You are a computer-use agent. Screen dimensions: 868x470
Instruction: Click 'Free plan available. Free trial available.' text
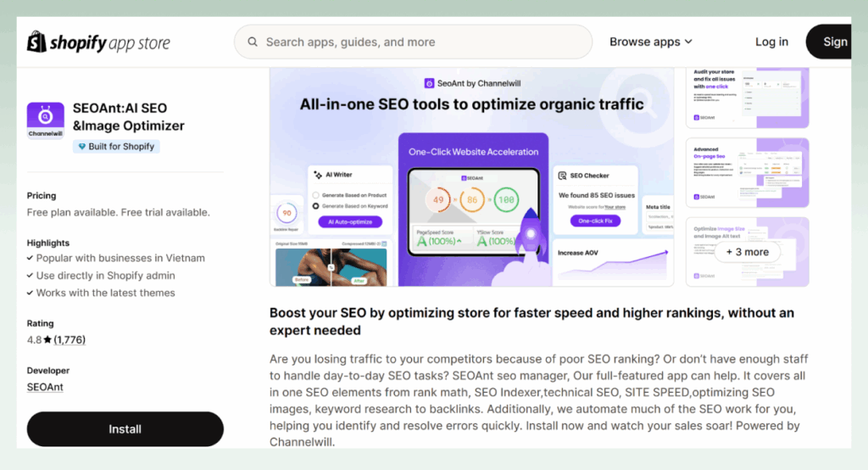point(119,212)
